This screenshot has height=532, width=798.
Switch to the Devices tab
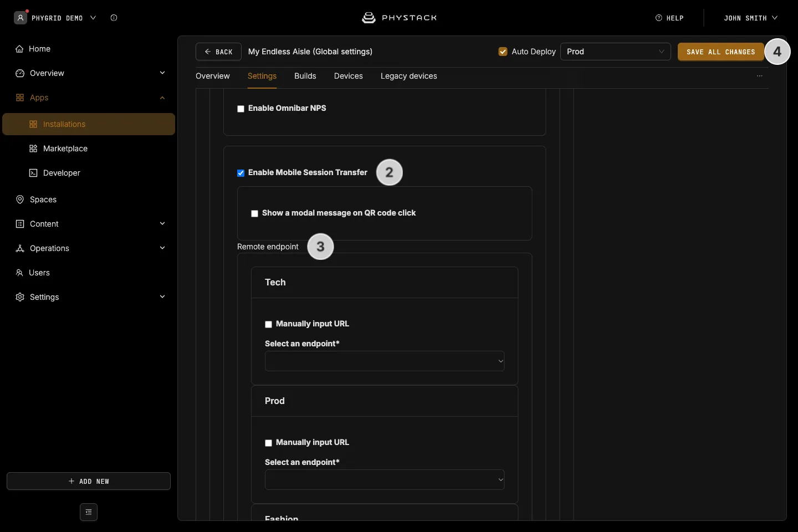[349, 76]
